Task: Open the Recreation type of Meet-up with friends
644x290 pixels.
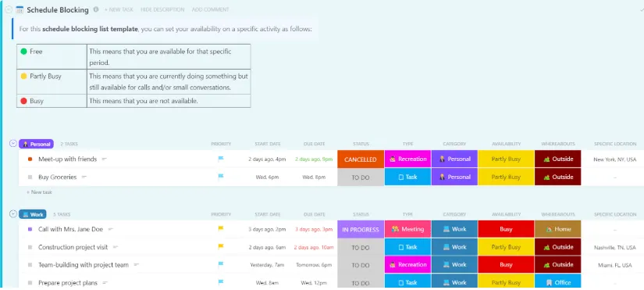Action: click(407, 159)
